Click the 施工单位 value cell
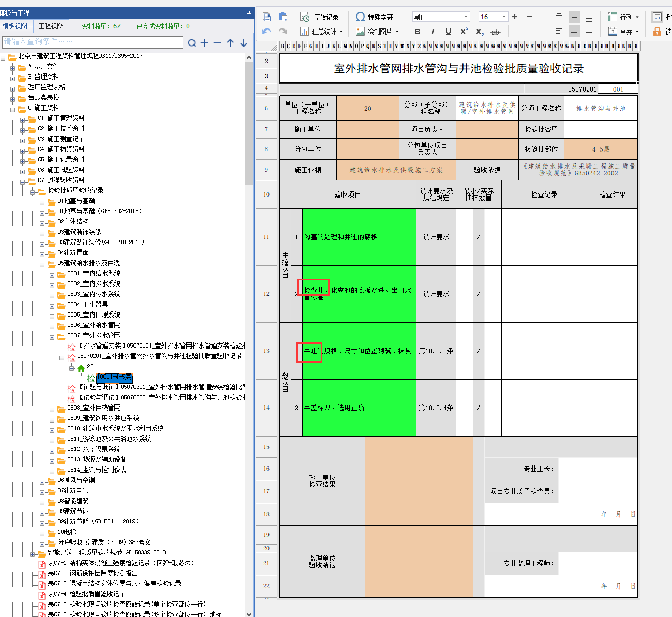The height and width of the screenshot is (617, 672). (367, 129)
